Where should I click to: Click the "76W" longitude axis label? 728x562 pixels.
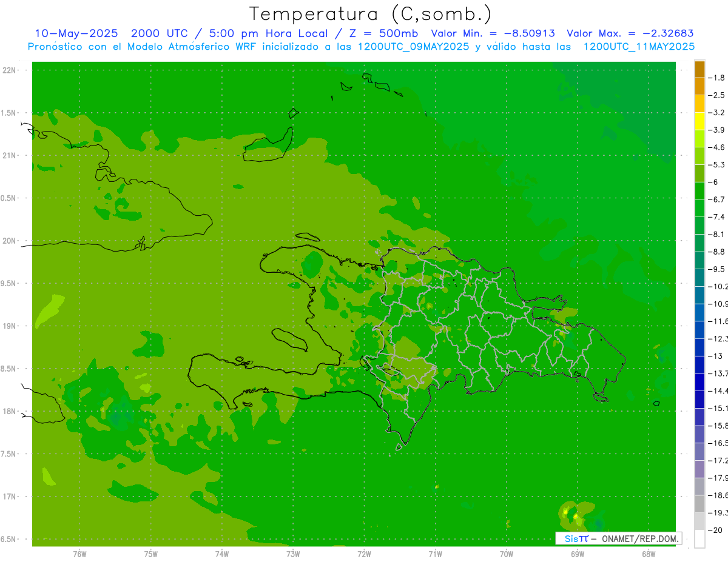tap(79, 554)
